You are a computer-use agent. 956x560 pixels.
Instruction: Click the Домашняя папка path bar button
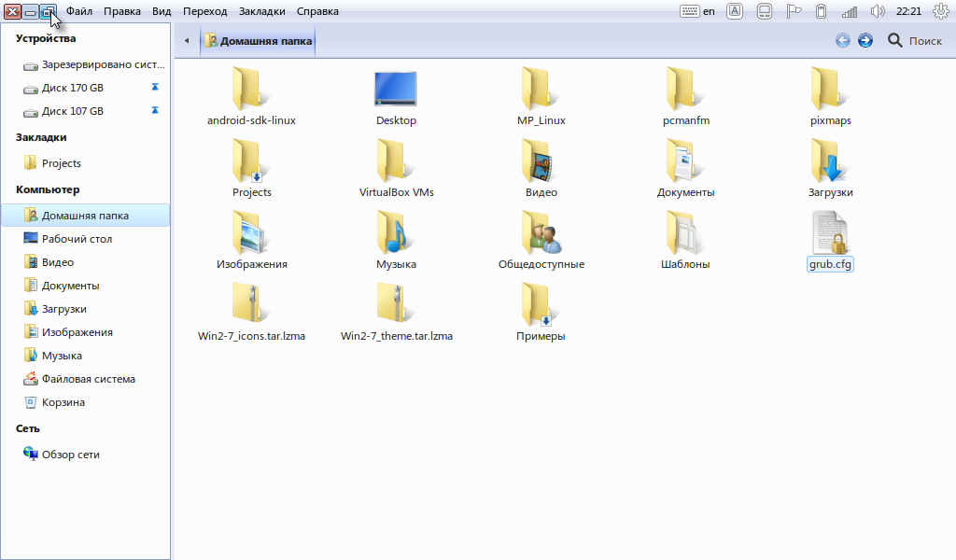(x=258, y=41)
